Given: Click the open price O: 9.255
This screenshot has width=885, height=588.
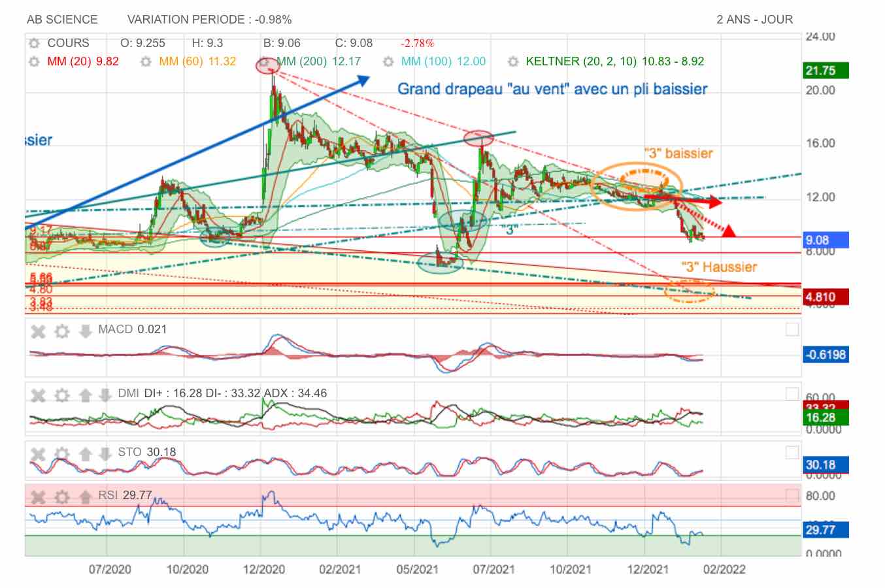Looking at the screenshot, I should click(x=143, y=43).
